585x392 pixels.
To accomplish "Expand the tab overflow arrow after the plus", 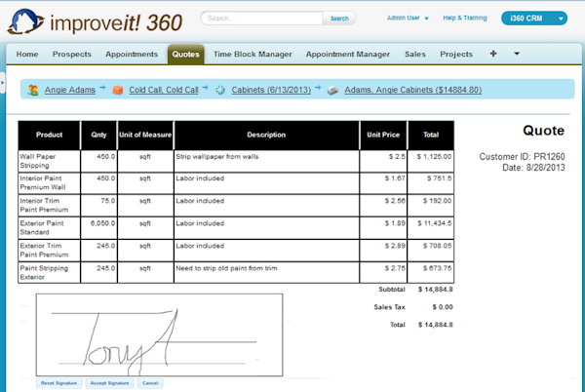I will 516,54.
